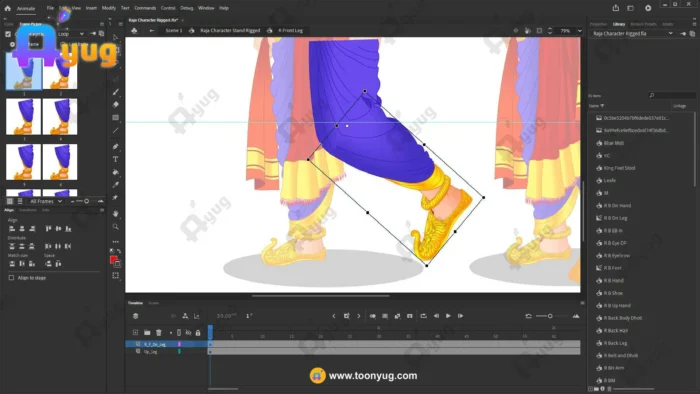The image size is (700, 394).
Task: Go to previous keyframe arrow
Action: 334,316
